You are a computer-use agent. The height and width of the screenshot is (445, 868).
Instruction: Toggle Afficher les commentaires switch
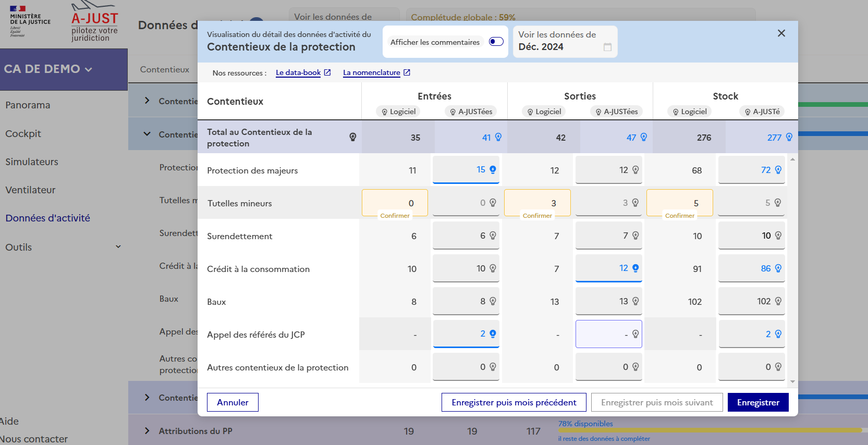click(x=496, y=42)
